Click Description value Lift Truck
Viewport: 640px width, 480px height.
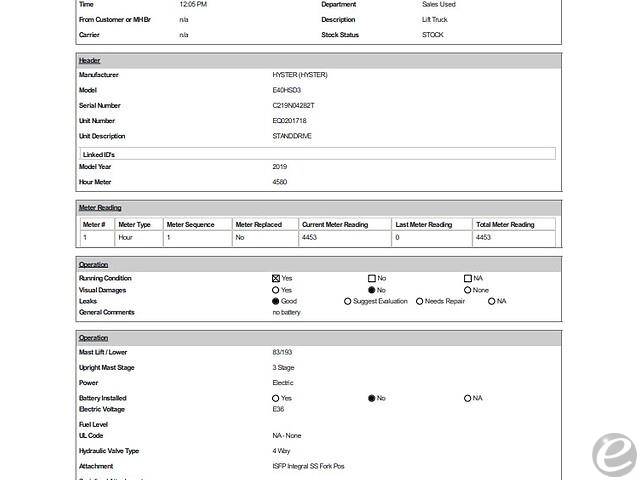tap(435, 20)
